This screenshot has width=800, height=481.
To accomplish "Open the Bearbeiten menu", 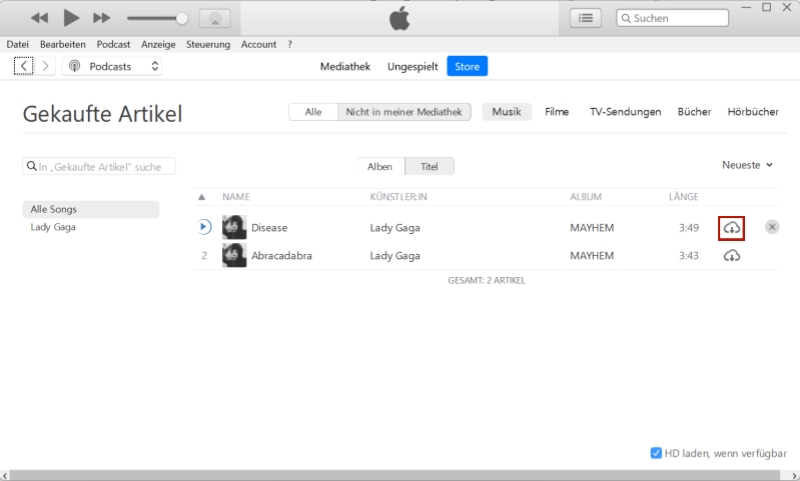I will pos(63,44).
